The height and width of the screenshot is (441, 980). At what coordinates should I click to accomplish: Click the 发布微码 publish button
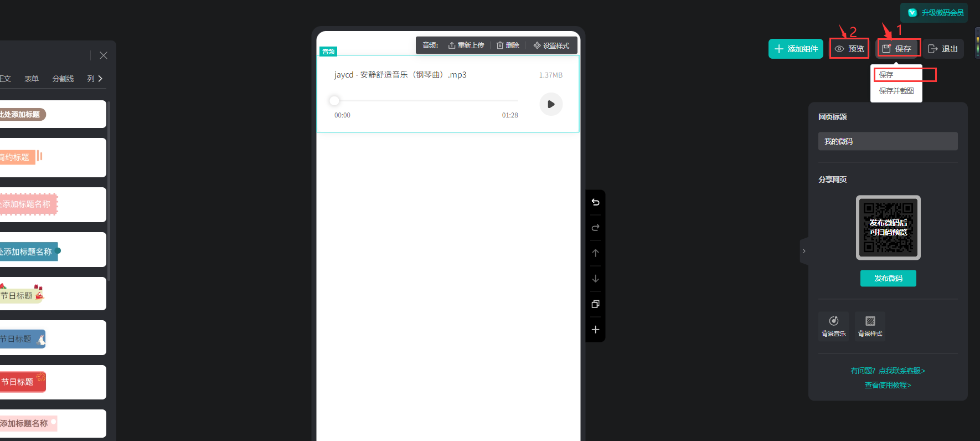tap(888, 278)
